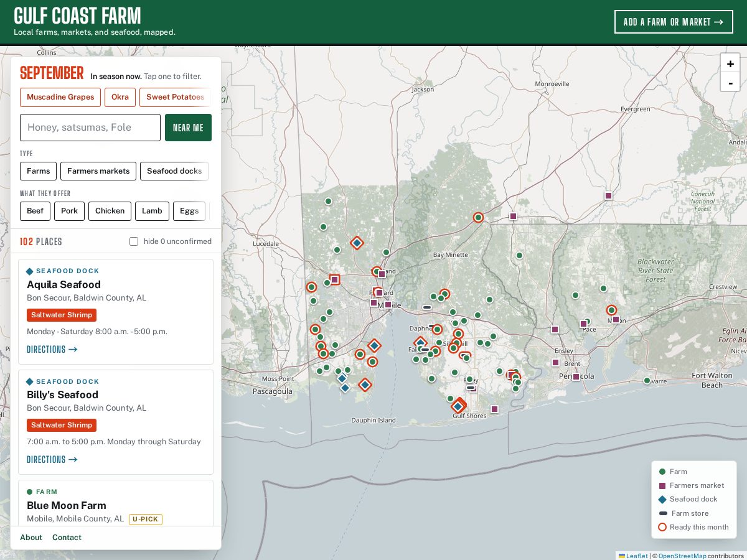This screenshot has height=560, width=747.
Task: Click the U-PICK badge on Blue Moon Farm
Action: tap(146, 519)
